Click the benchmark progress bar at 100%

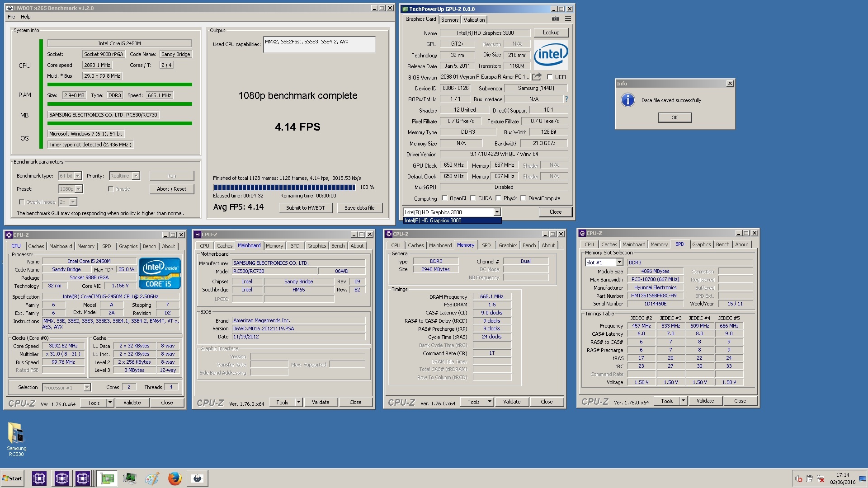284,187
